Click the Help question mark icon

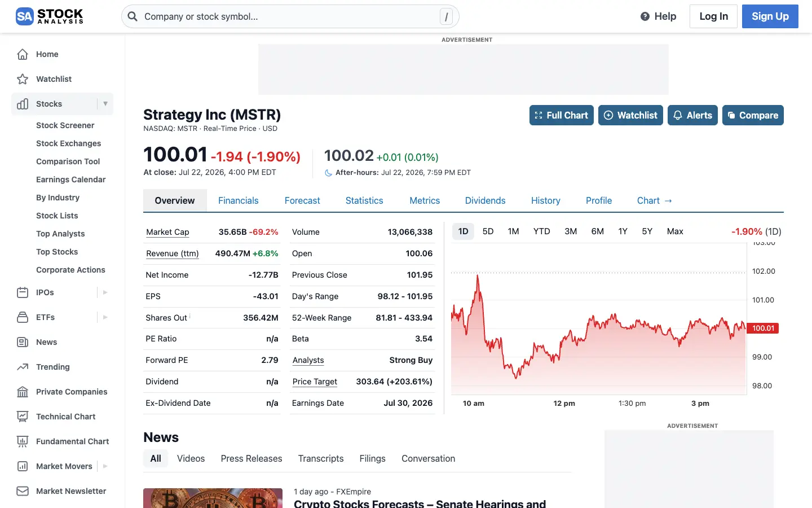[645, 16]
